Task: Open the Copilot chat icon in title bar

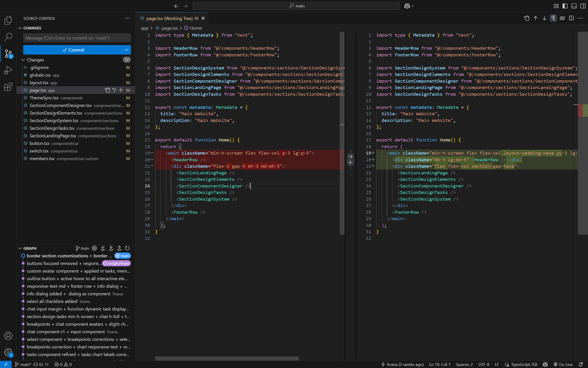Action: tap(407, 6)
